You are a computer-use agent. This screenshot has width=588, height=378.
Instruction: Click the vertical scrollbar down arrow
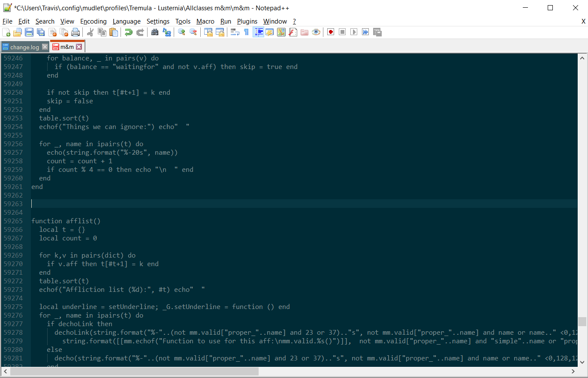(582, 362)
